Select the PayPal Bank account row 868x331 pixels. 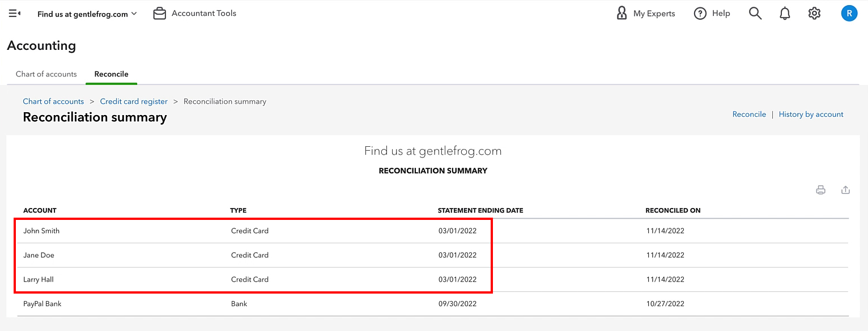pyautogui.click(x=432, y=304)
